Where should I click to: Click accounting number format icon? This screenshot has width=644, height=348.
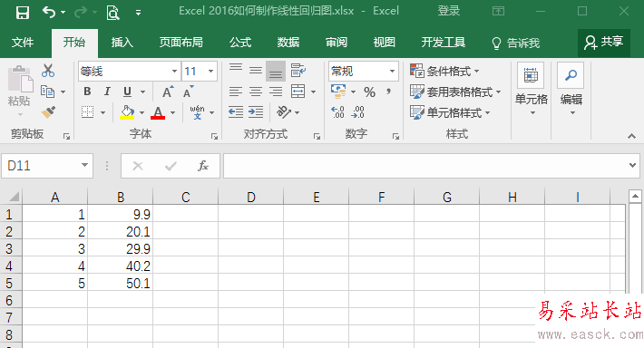(338, 92)
